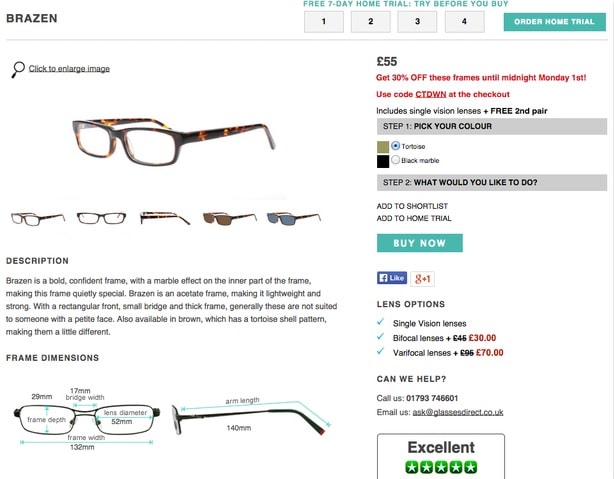
Task: Click home trial slot 4
Action: 464,22
